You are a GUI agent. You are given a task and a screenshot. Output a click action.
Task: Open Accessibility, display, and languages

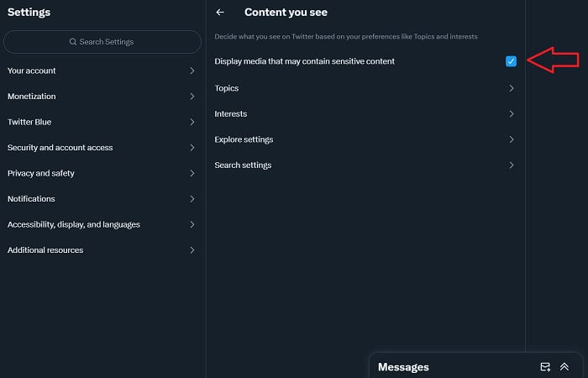click(x=102, y=224)
